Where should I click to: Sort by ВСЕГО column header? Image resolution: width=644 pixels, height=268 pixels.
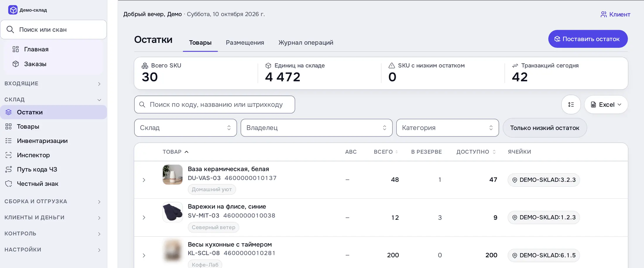click(x=386, y=152)
